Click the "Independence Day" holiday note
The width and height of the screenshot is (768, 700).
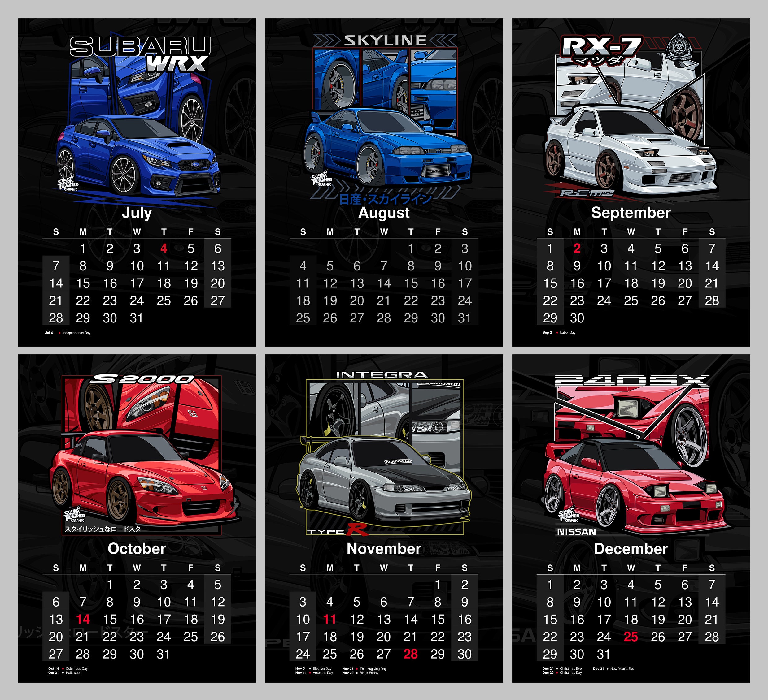point(76,333)
